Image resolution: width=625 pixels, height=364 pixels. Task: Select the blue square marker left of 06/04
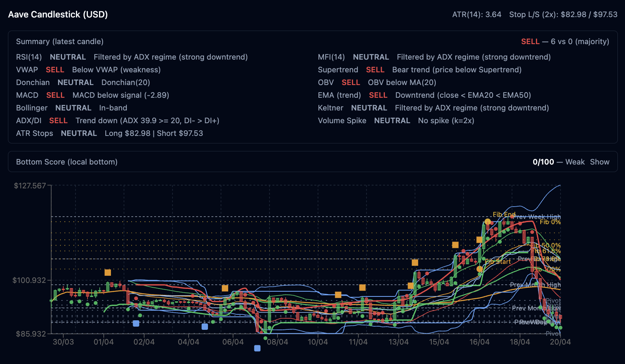click(205, 327)
